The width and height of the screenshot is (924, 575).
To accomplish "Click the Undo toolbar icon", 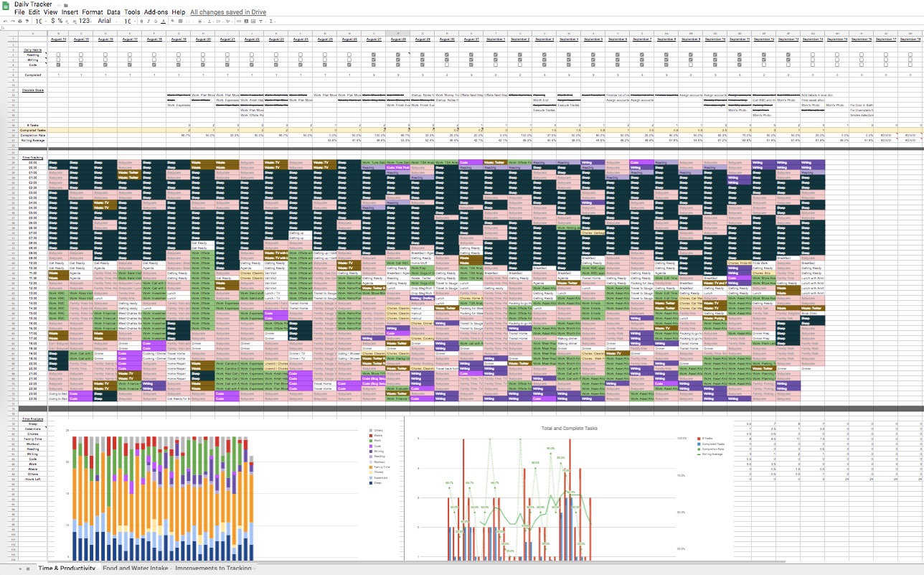I will pyautogui.click(x=6, y=21).
